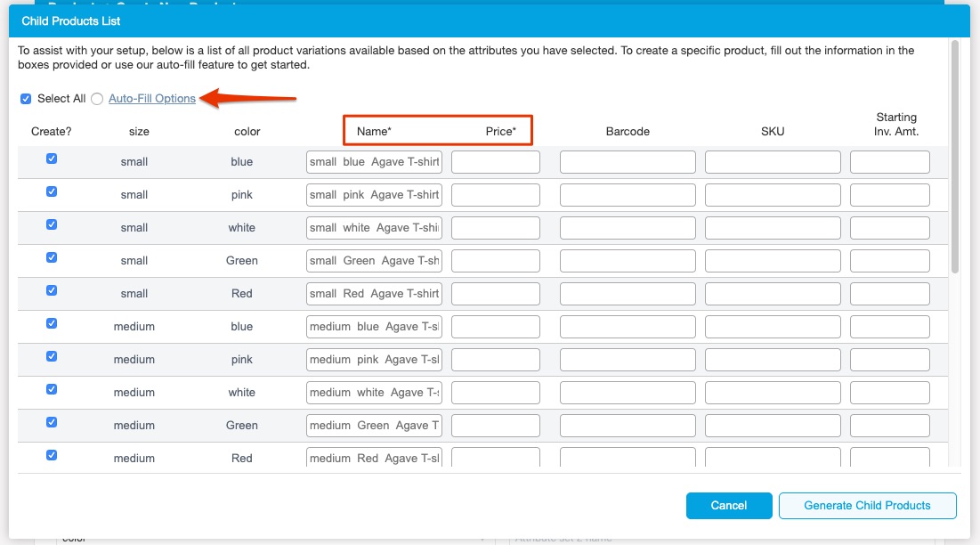Viewport: 980px width, 545px height.
Task: Uncheck the medium blue Create checkbox
Action: [x=51, y=322]
